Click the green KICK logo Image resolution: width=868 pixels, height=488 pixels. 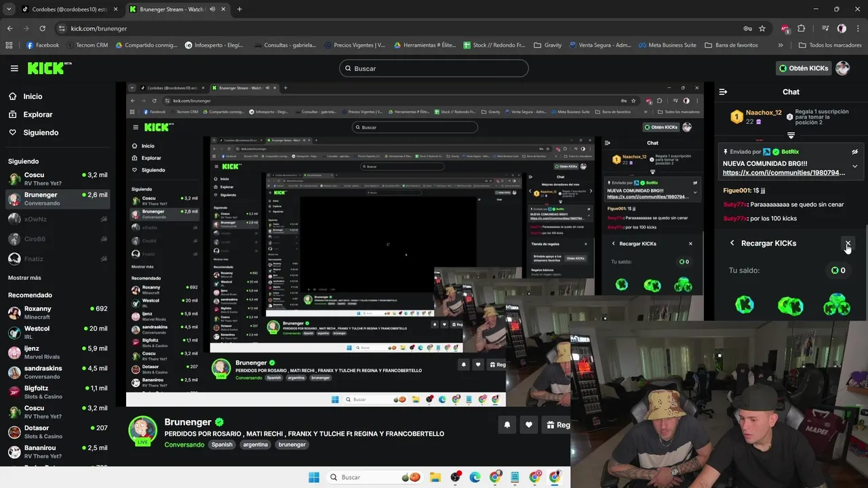[49, 68]
